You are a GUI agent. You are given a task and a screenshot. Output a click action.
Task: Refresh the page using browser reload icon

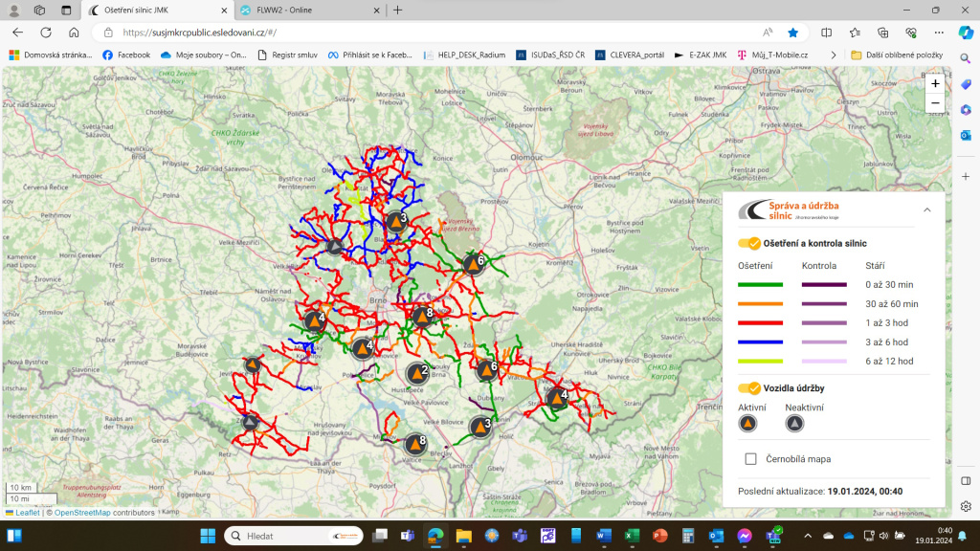pos(46,32)
